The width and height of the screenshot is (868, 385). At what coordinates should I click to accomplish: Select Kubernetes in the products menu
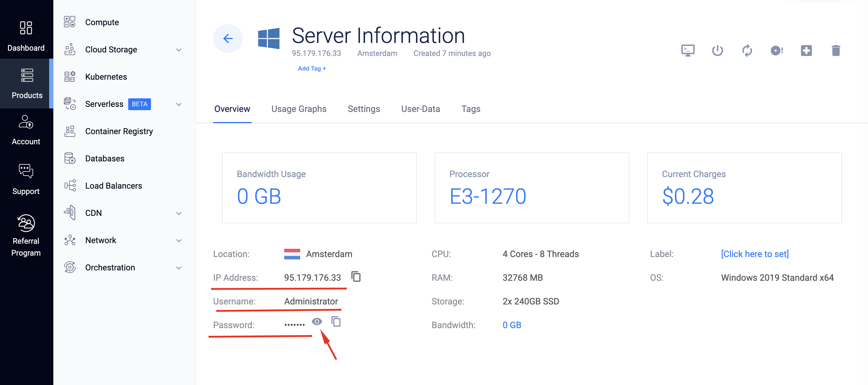pyautogui.click(x=106, y=77)
